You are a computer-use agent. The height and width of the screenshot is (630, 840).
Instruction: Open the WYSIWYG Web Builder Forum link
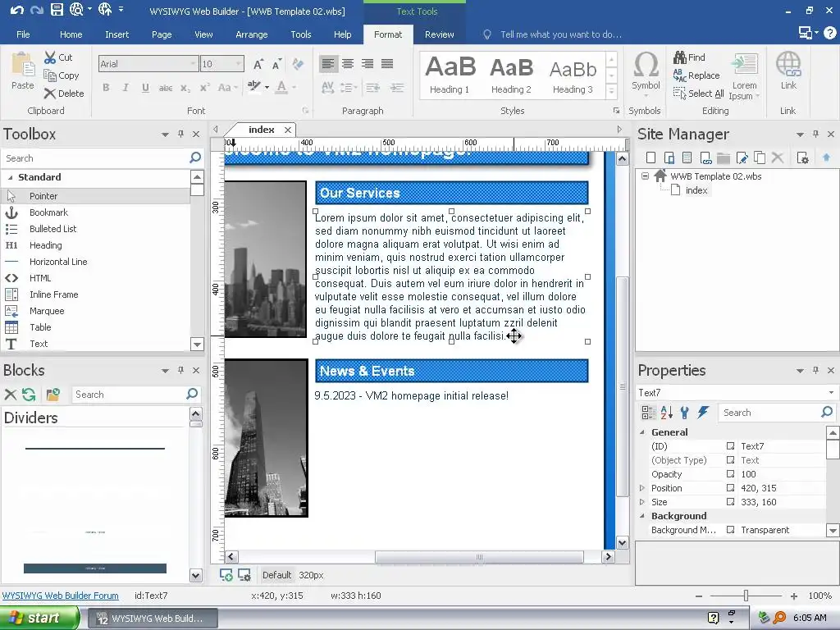tap(61, 596)
